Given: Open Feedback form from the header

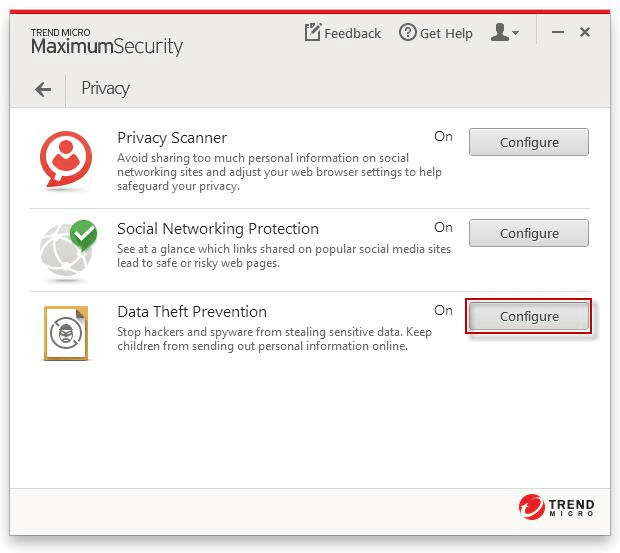Looking at the screenshot, I should 342,33.
